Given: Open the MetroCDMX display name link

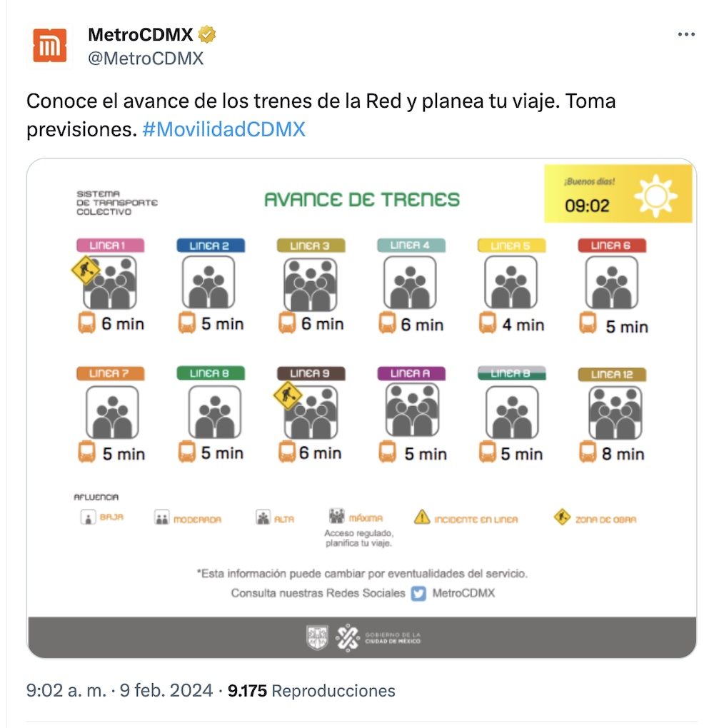Looking at the screenshot, I should coord(141,34).
